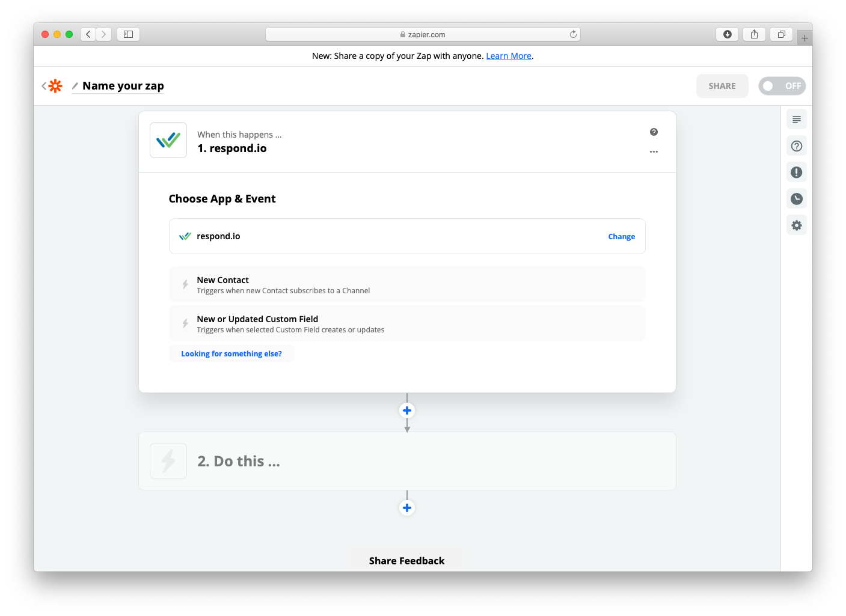This screenshot has width=846, height=616.
Task: Edit the 'Name your zap' title
Action: [x=123, y=86]
